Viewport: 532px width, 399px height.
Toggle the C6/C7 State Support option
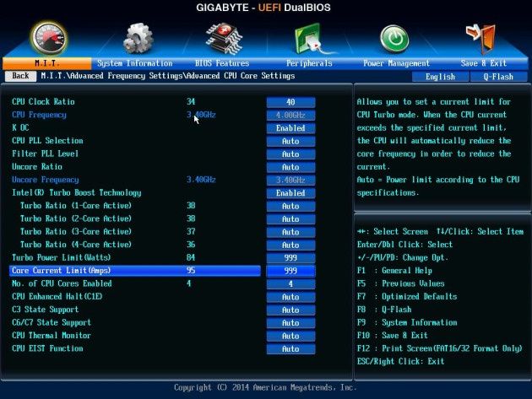(290, 323)
